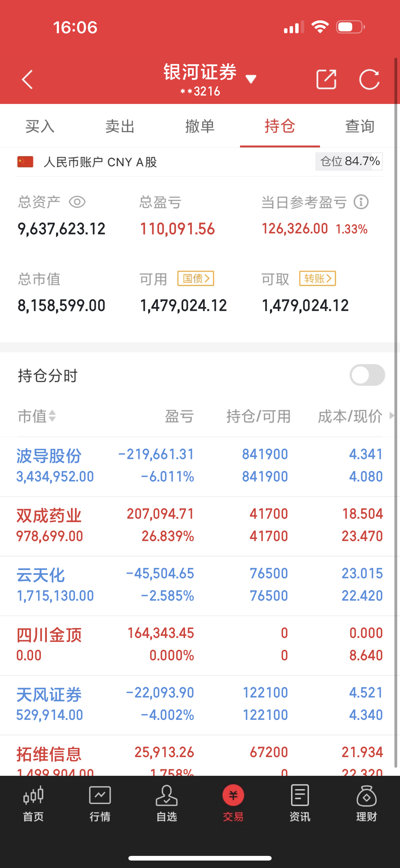Open the share/export icon

[326, 79]
